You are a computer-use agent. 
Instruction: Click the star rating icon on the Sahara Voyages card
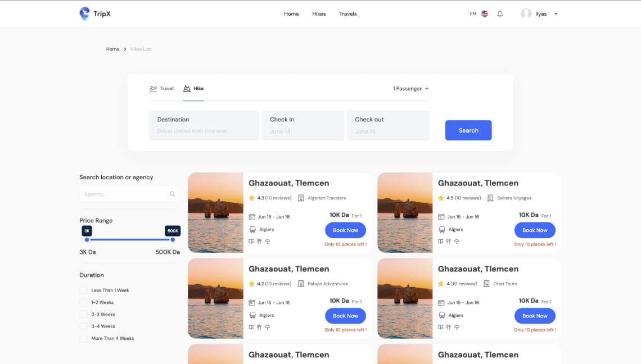click(x=441, y=198)
